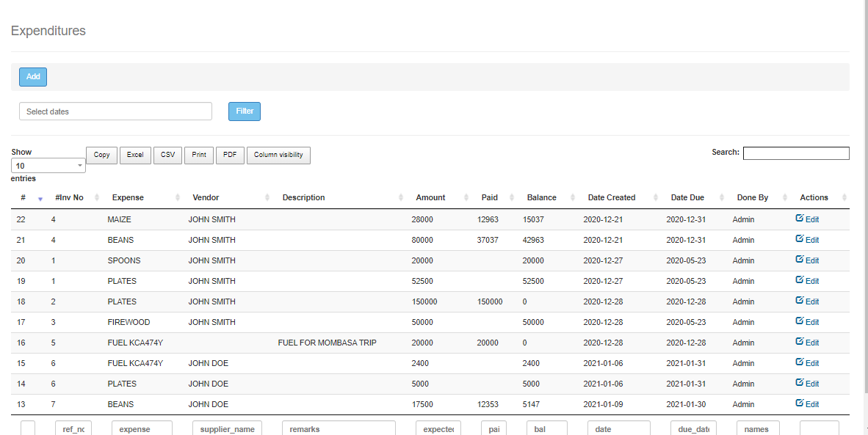Open Column visibility dropdown

point(278,155)
